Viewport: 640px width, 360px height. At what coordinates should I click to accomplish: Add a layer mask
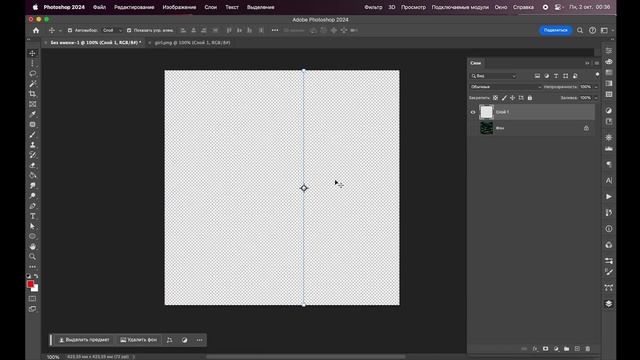coord(545,349)
